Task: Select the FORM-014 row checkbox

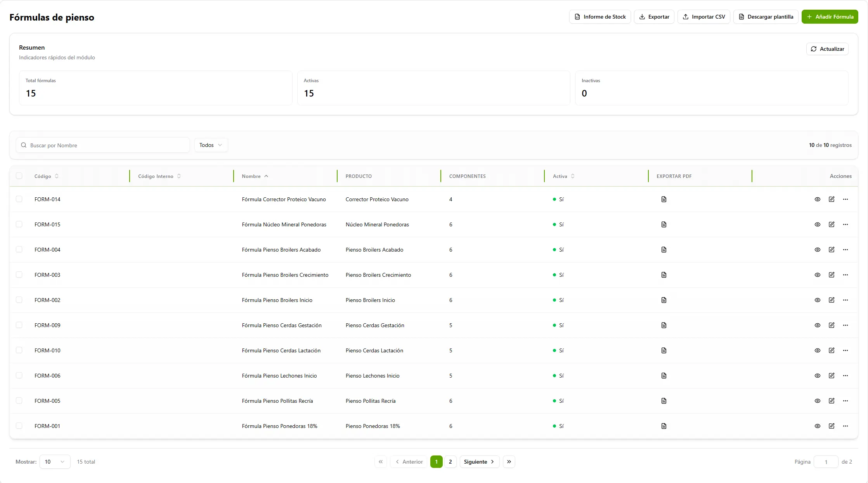Action: coord(19,199)
